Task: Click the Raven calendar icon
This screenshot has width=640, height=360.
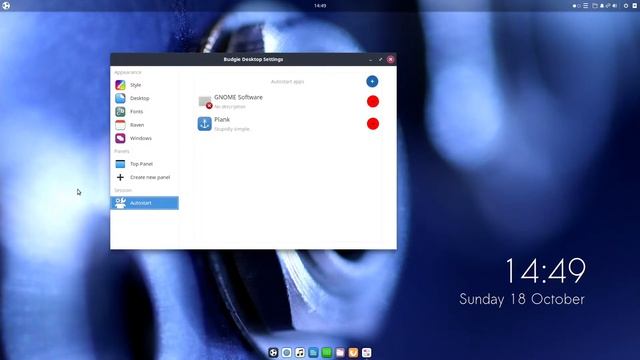Action: coord(120,125)
